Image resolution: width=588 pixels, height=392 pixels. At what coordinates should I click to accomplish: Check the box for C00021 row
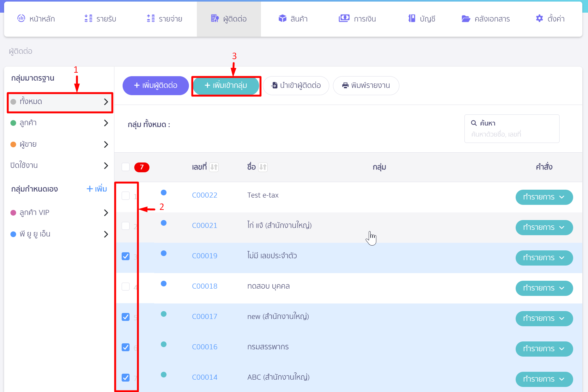coord(126,226)
